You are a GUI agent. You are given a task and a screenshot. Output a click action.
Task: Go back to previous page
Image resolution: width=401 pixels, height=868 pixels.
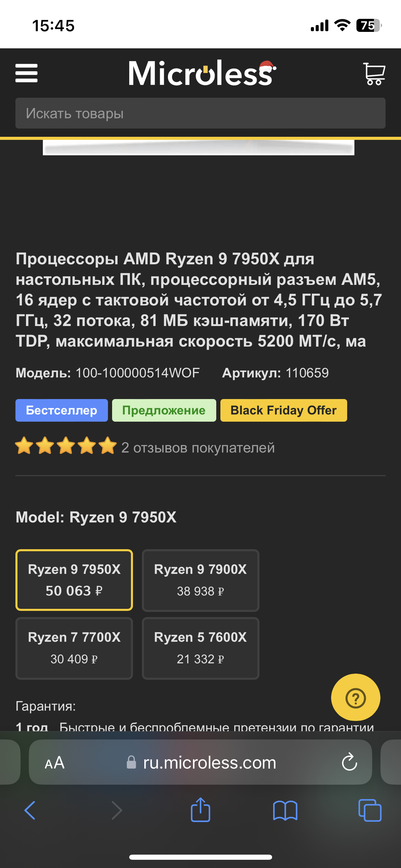pyautogui.click(x=30, y=810)
